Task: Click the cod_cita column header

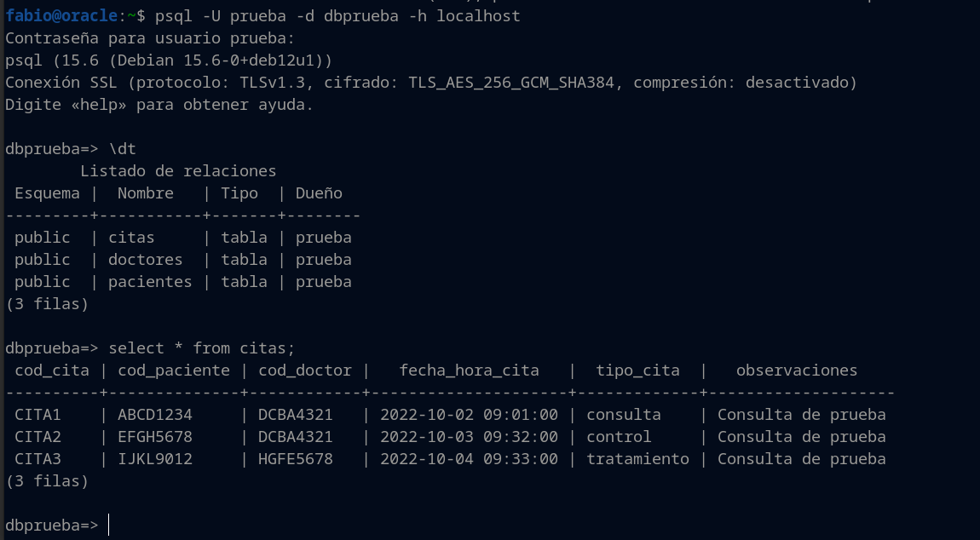Action: pos(52,371)
